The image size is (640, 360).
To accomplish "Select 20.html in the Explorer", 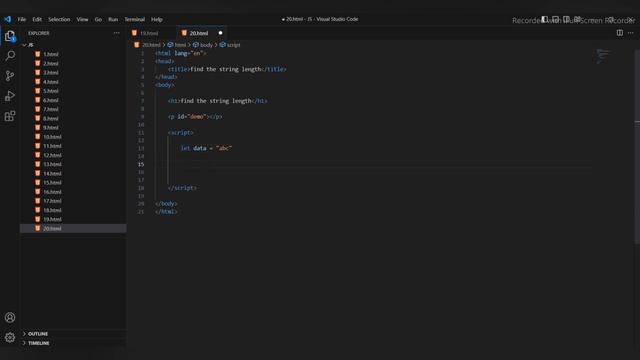I will click(73, 229).
